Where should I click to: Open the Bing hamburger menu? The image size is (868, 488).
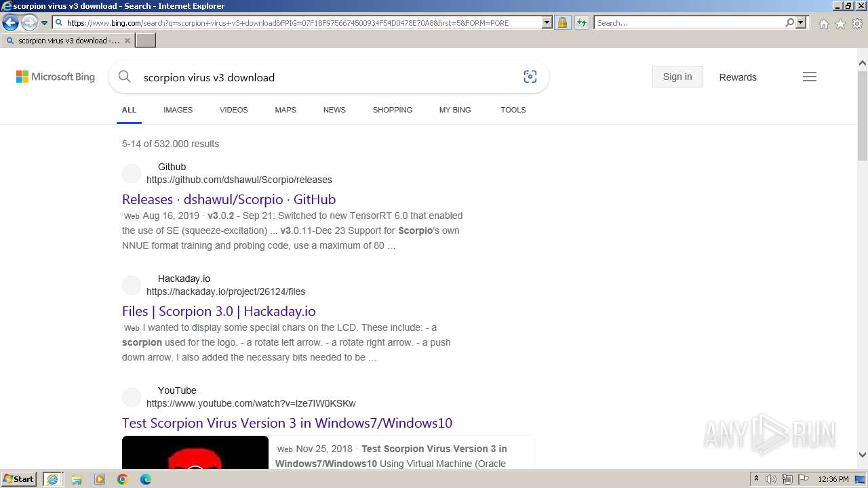810,77
